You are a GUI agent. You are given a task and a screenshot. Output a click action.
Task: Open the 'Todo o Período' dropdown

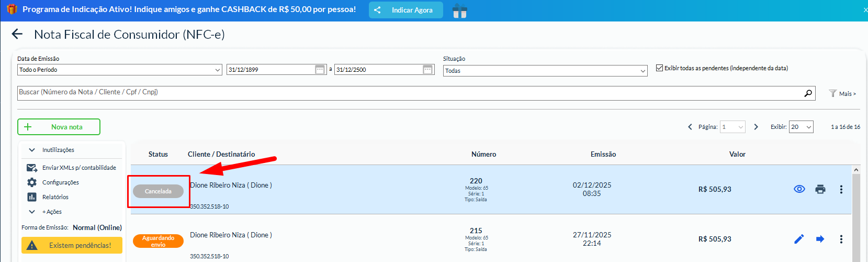pos(119,70)
